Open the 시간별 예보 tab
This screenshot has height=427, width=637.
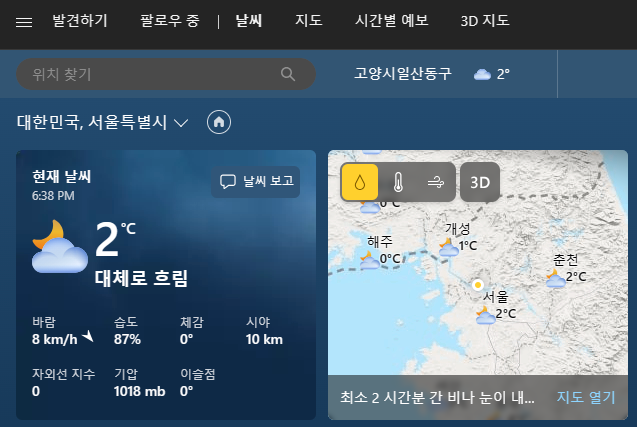(x=392, y=20)
